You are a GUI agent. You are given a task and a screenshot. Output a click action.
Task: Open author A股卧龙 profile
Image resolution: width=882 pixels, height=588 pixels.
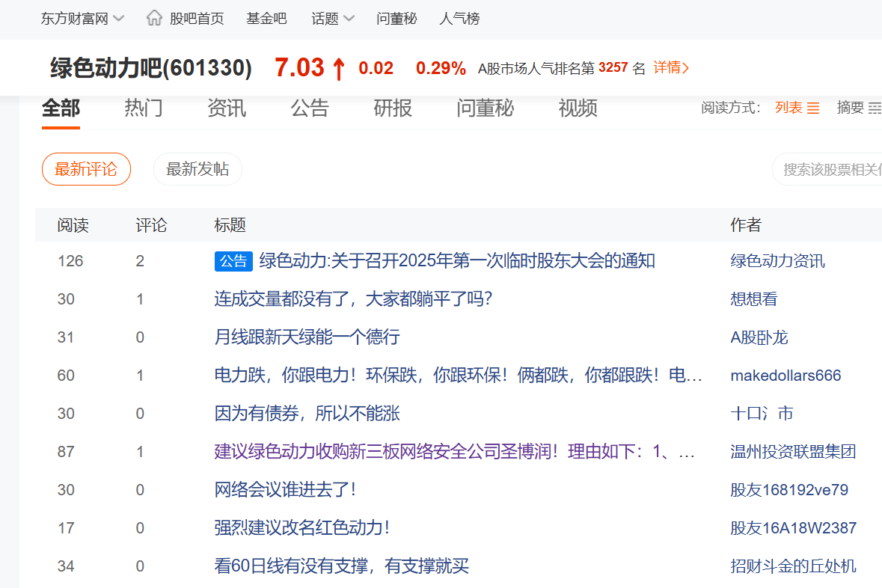(x=759, y=337)
